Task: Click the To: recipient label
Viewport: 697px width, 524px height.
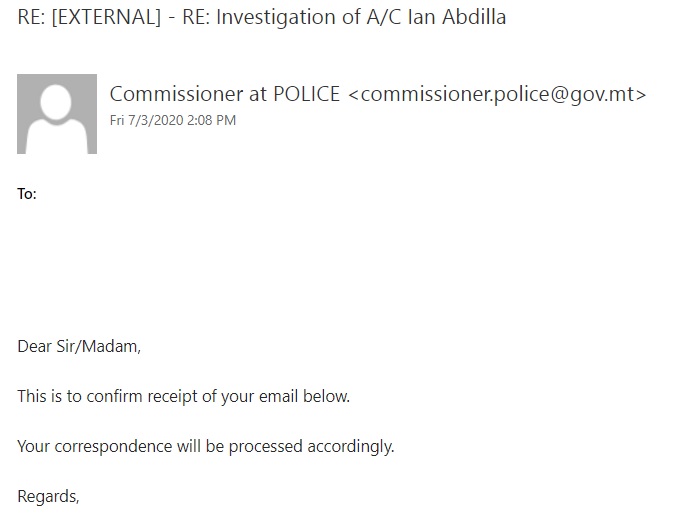Action: [27, 194]
